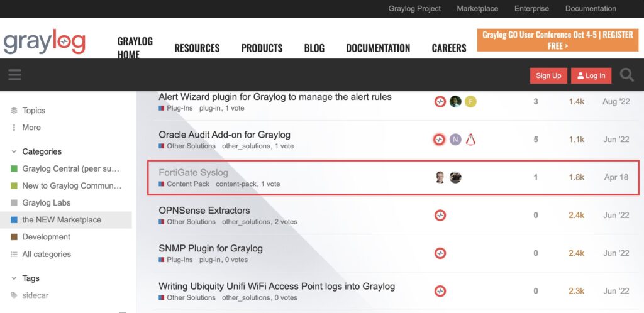Click yellow F avatar on Alert Wizard row
Screen dimensions: 644x313
(470, 101)
